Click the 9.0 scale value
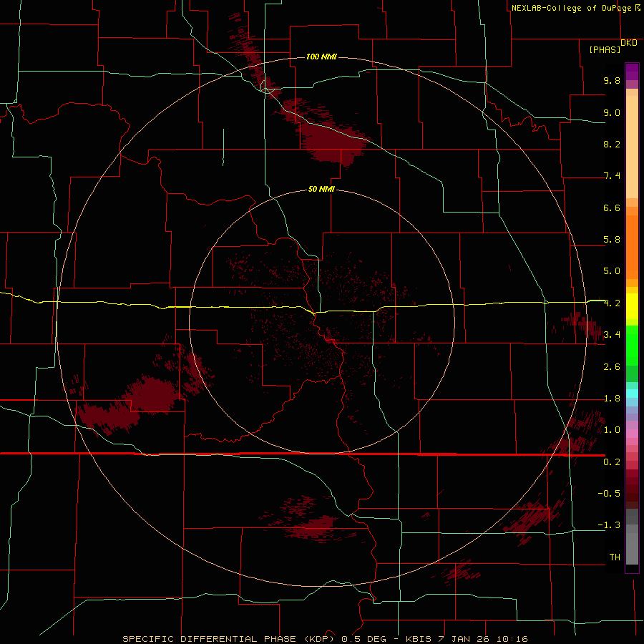This screenshot has height=644, width=644. coord(612,112)
